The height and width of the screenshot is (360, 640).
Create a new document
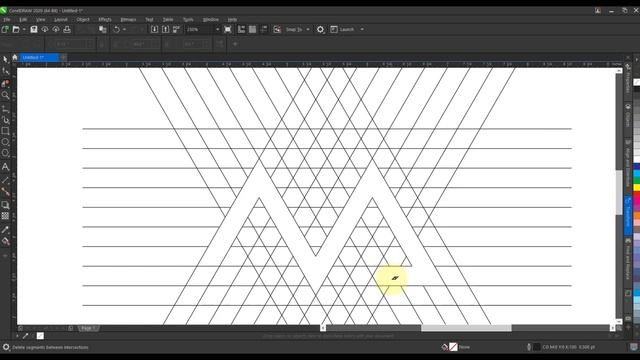tap(5, 29)
